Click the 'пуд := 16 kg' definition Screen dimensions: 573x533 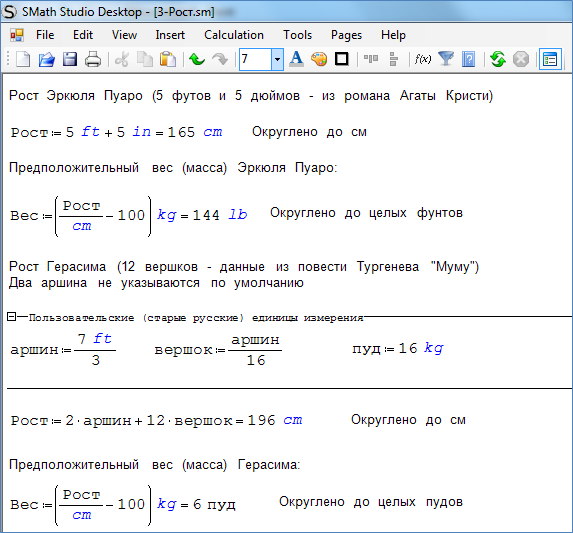(398, 349)
